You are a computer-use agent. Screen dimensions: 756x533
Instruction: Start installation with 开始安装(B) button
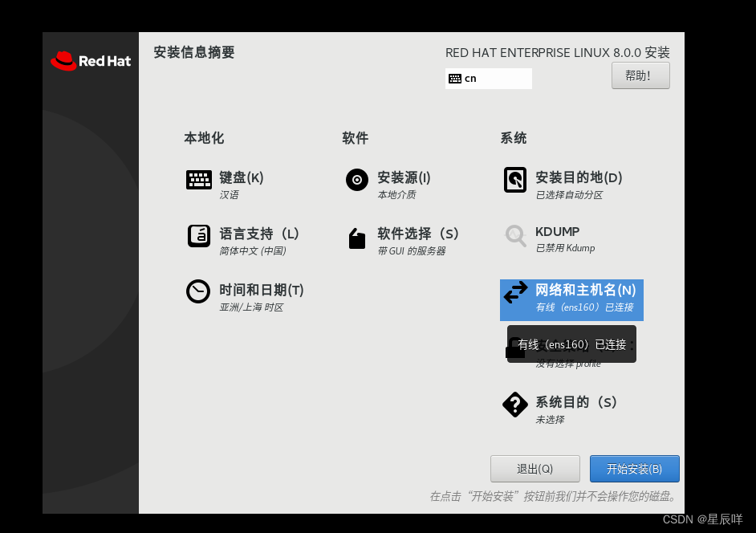point(635,469)
